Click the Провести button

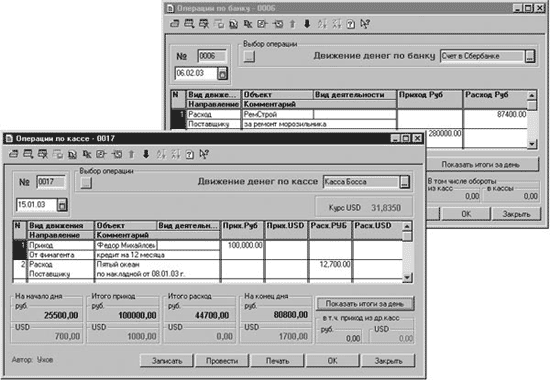[x=222, y=361]
